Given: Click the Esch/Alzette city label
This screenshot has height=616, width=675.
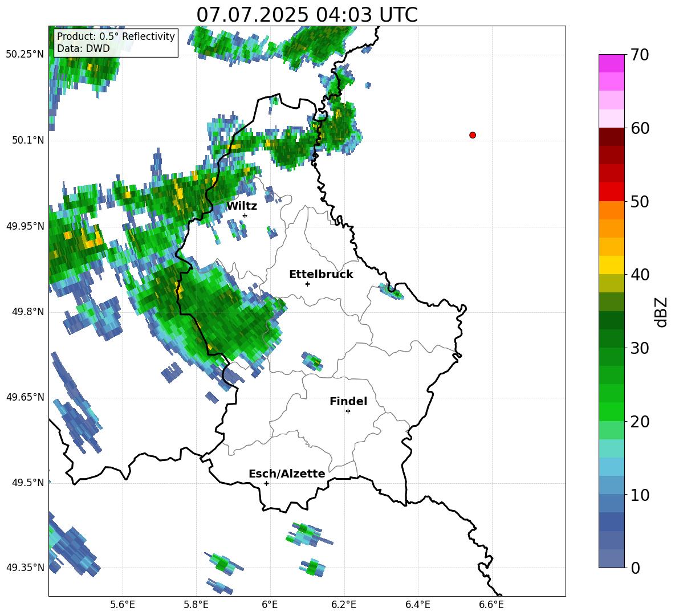Looking at the screenshot, I should click(x=287, y=474).
